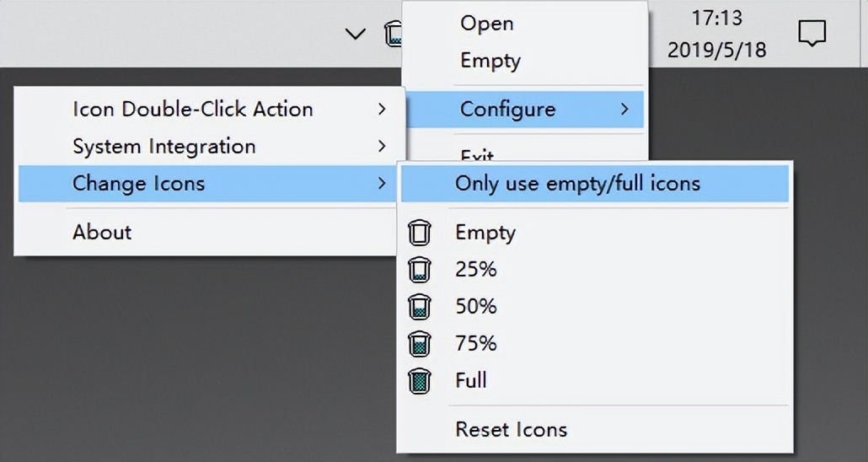Show hidden tray icons chevron
Screen dimensions: 868x462
pyautogui.click(x=356, y=34)
